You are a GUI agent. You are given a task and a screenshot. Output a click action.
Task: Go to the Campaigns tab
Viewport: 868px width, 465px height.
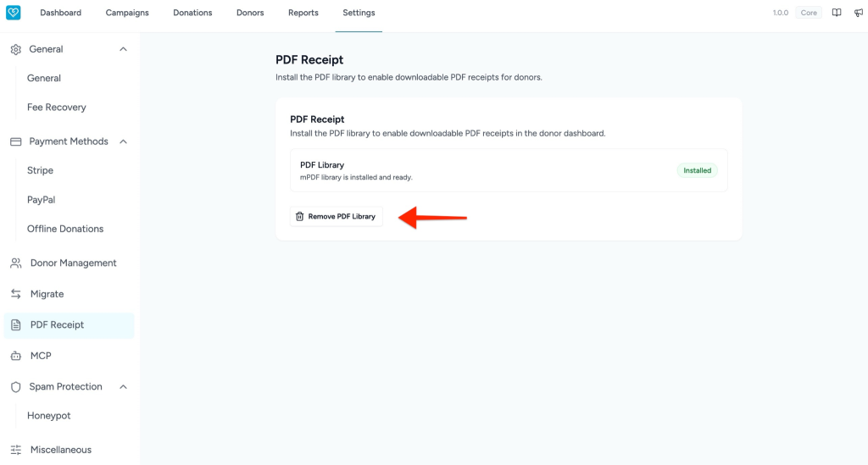pyautogui.click(x=127, y=13)
